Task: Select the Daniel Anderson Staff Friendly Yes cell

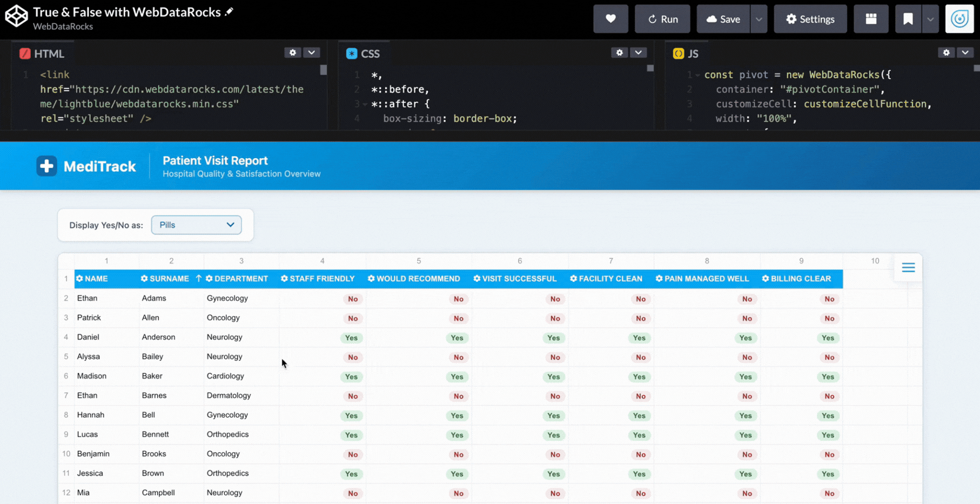Action: 351,338
